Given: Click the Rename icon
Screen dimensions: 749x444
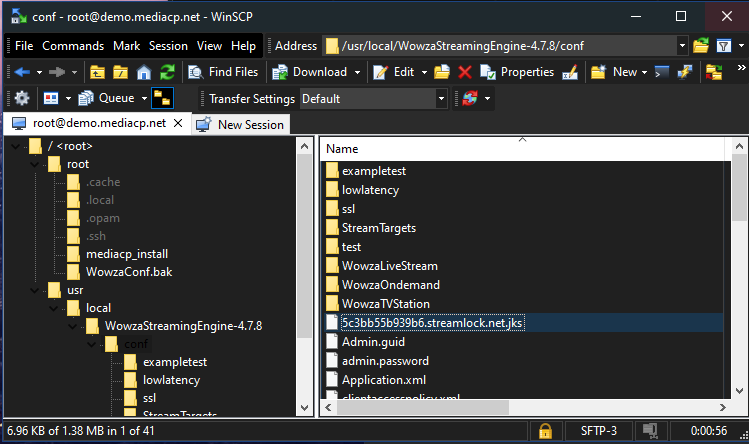Looking at the screenshot, I should point(570,72).
